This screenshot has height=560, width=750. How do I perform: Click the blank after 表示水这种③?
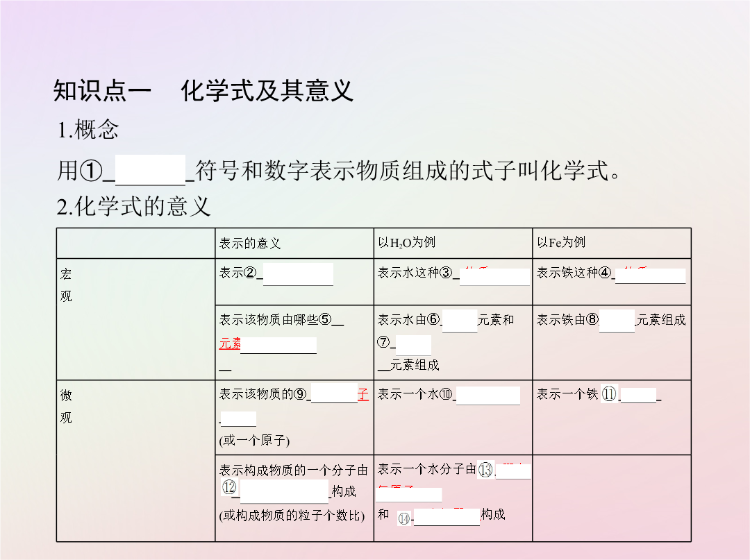tap(494, 277)
